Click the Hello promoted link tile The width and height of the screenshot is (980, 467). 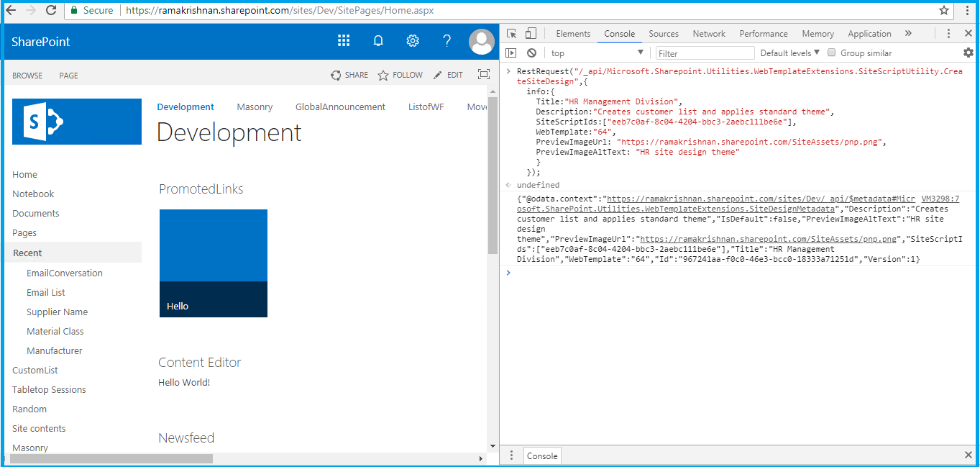pos(214,263)
